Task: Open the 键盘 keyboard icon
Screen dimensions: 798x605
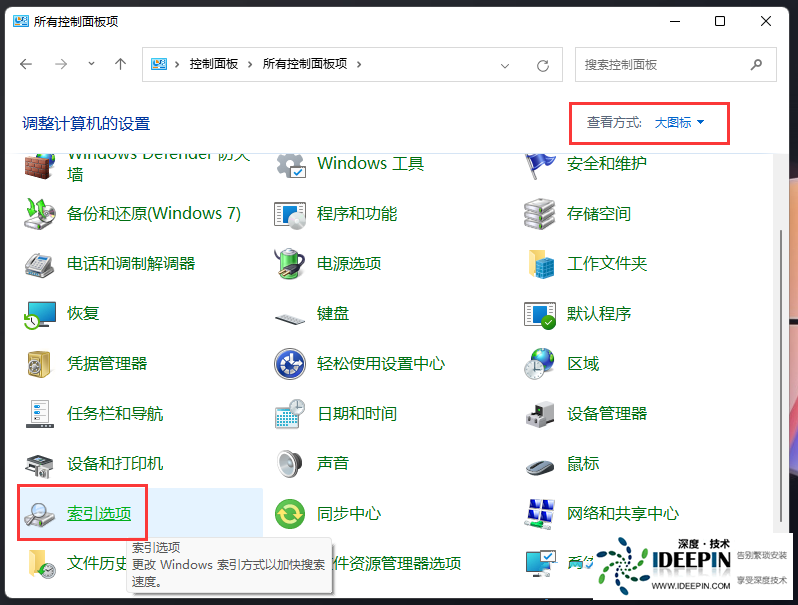Action: click(290, 319)
